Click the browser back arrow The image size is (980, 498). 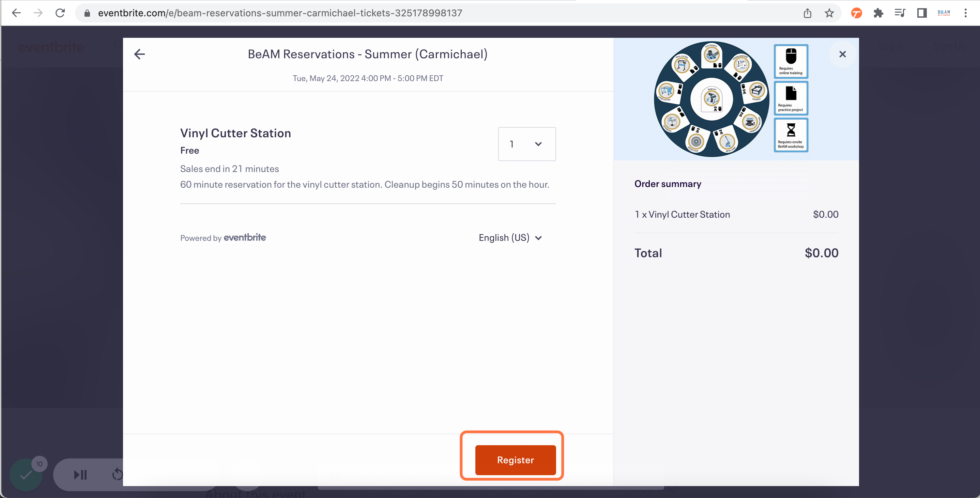coord(16,13)
